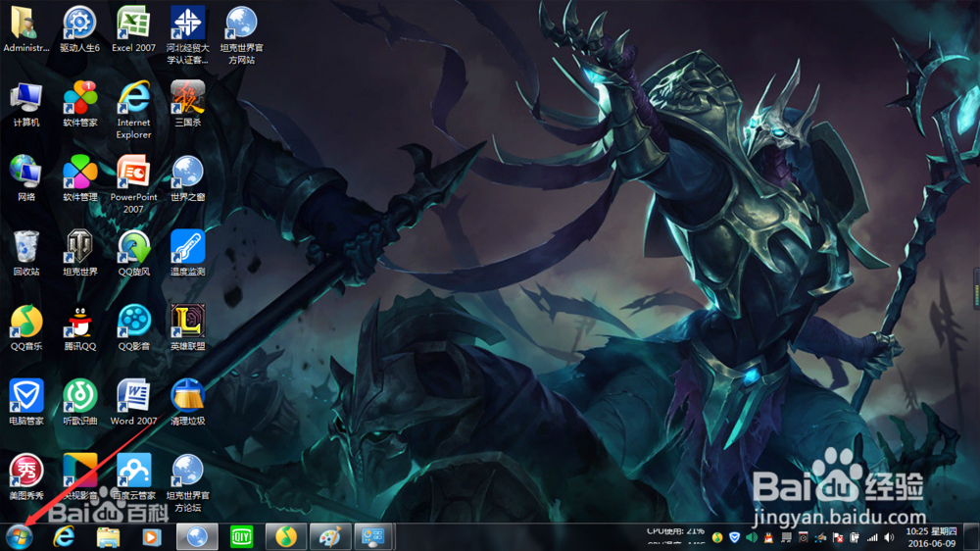Select Internet Explorer desktop icon
980x551 pixels.
click(x=133, y=110)
